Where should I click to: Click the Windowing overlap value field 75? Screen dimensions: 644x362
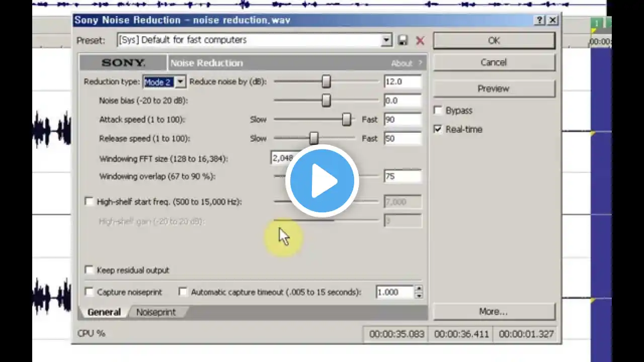click(x=403, y=176)
